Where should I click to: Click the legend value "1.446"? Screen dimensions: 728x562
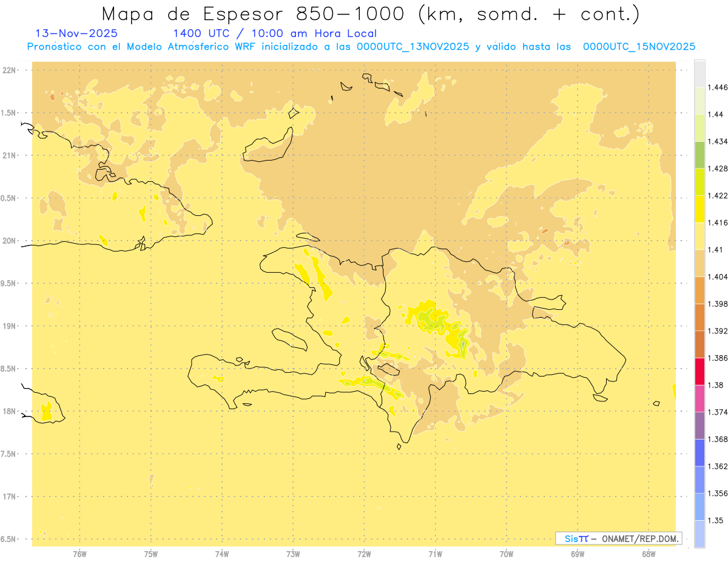click(718, 87)
